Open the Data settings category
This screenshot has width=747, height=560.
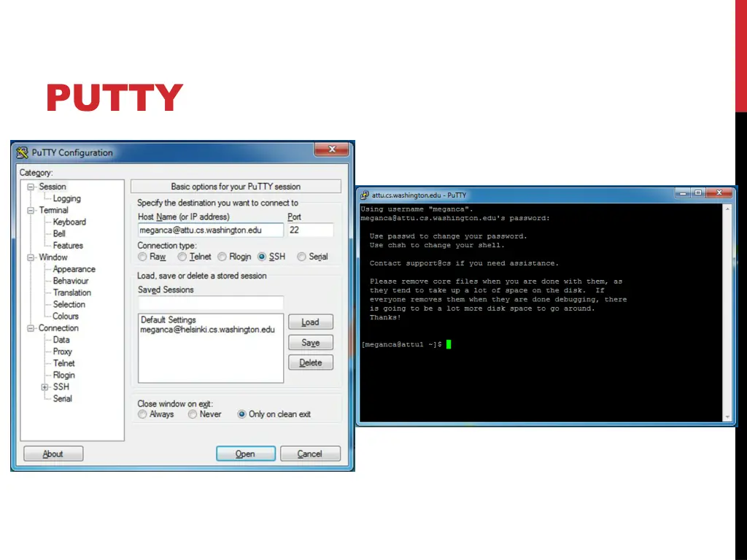61,340
